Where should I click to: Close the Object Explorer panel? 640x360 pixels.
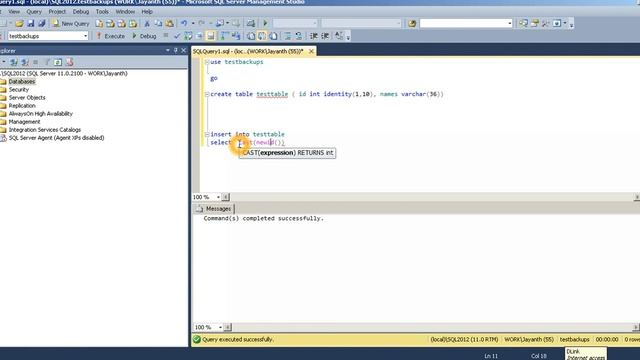[184, 51]
